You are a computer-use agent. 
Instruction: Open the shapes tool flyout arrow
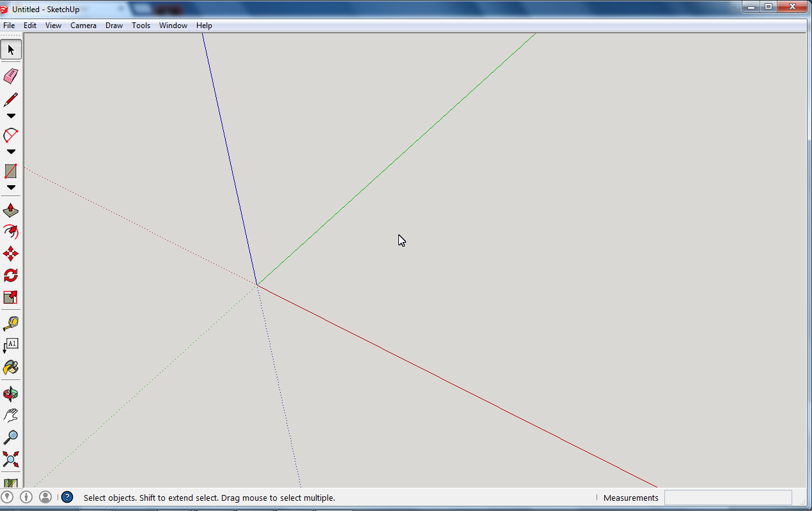[11, 187]
